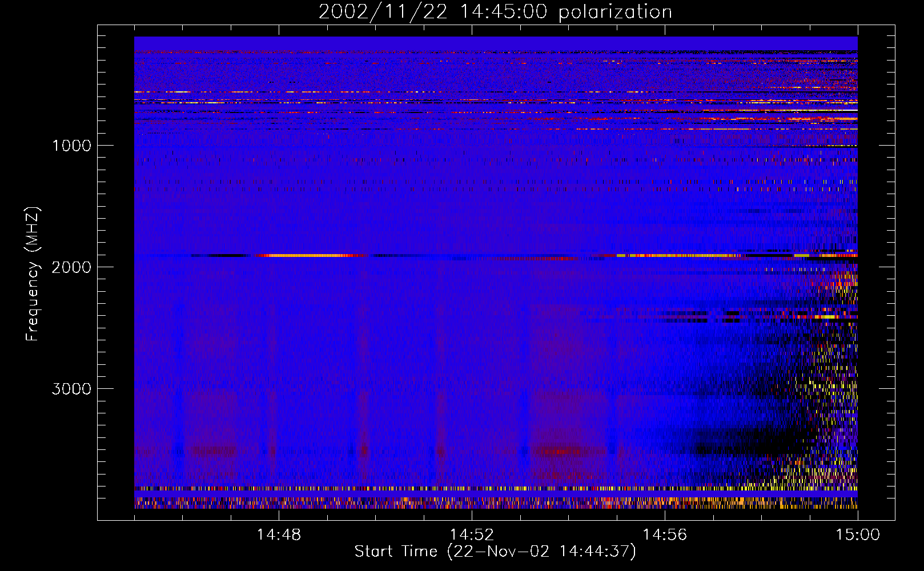924x571 pixels.
Task: Click the 14:48 time tick label
Action: coord(279,535)
